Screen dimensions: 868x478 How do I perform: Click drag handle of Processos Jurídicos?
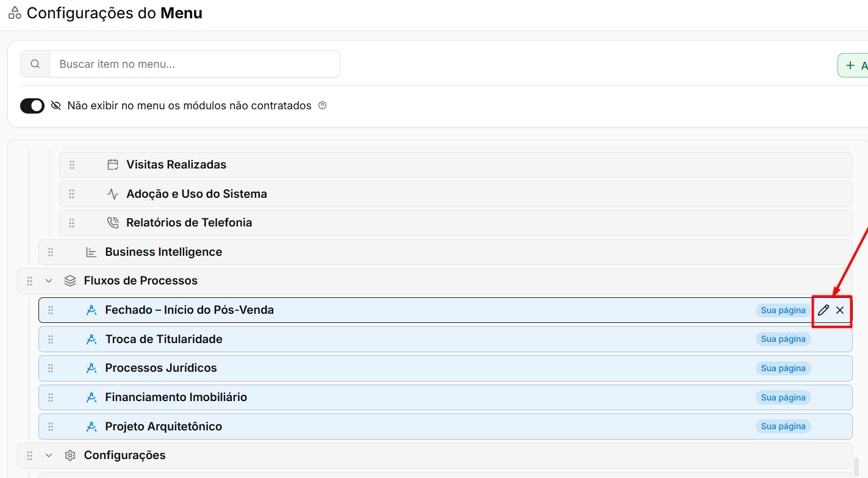coord(51,368)
